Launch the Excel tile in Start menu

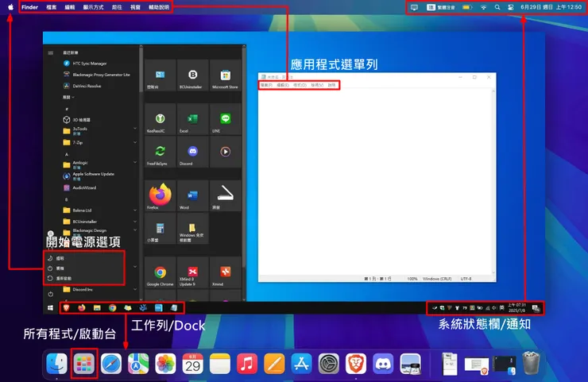tap(193, 119)
